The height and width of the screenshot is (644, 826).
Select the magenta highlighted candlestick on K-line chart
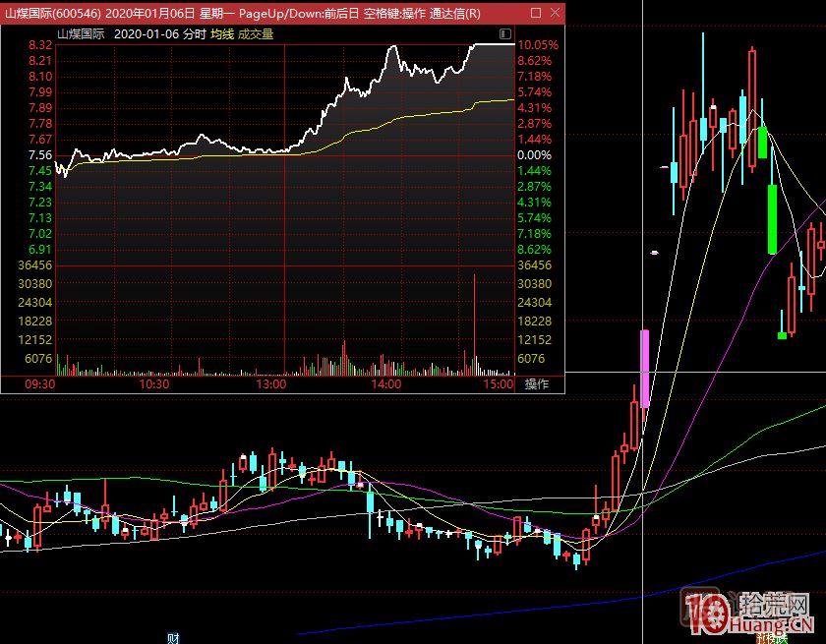(x=645, y=369)
